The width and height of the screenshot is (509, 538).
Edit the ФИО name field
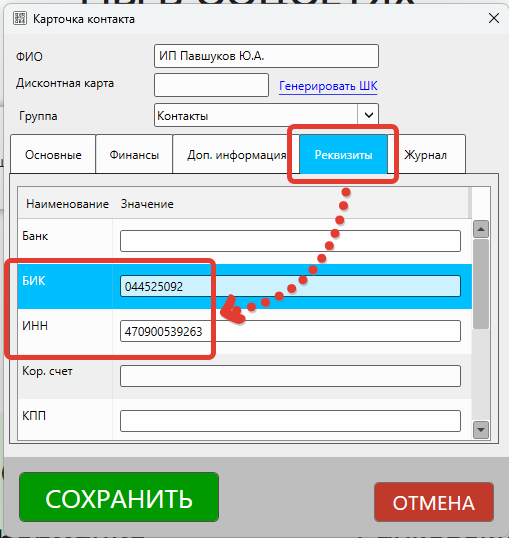tap(266, 56)
